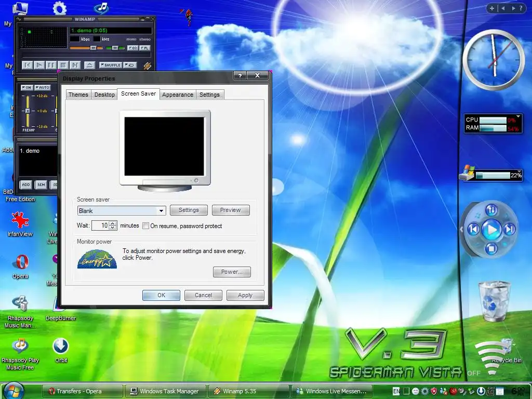Click red shield security tray icon
The image size is (532, 399).
click(x=434, y=391)
